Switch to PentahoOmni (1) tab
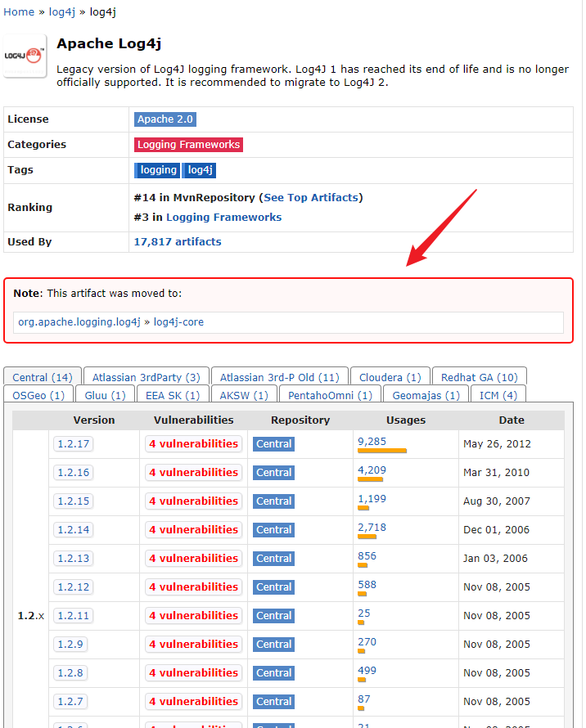This screenshot has height=728, width=586. [330, 394]
